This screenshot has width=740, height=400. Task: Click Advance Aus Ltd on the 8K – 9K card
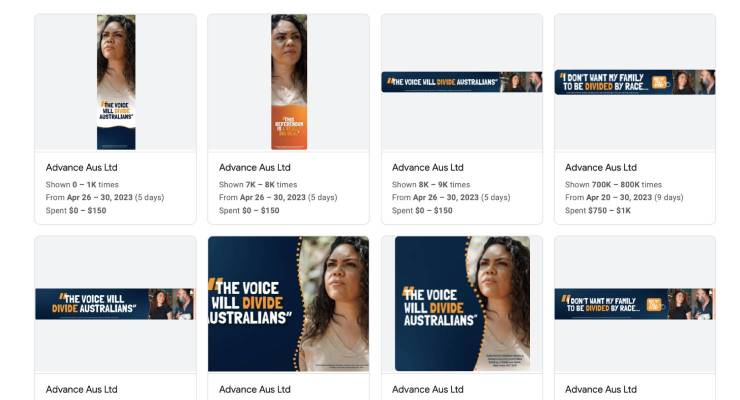click(x=428, y=167)
